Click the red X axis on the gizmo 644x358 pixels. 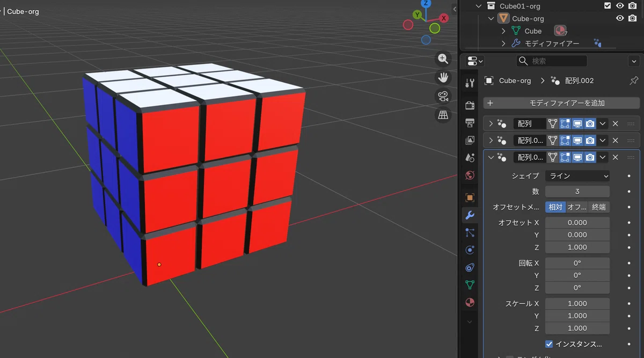pos(444,18)
